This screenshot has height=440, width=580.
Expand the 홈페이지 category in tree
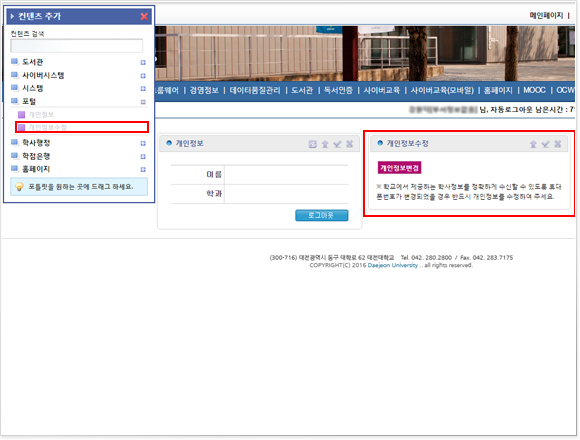[x=143, y=170]
